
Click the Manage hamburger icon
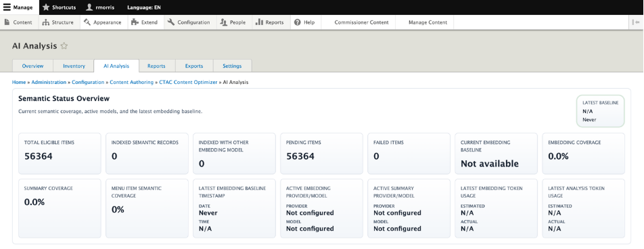coord(7,7)
